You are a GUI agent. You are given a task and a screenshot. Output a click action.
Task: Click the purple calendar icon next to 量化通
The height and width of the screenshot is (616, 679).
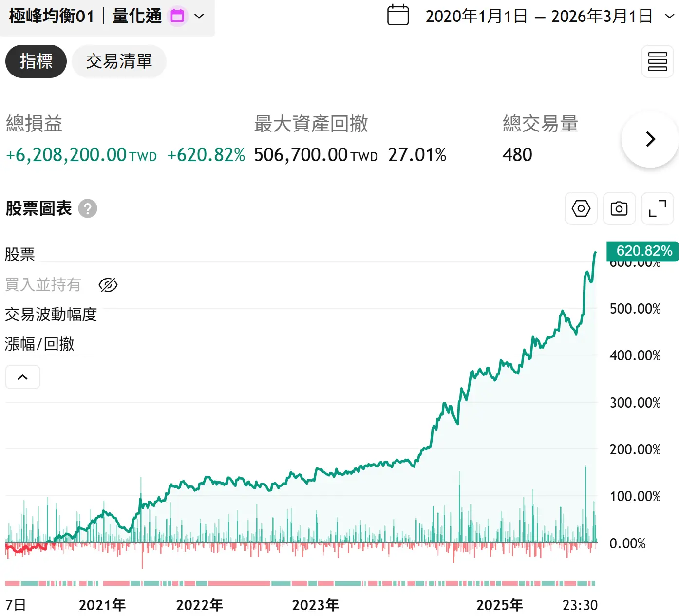(177, 16)
